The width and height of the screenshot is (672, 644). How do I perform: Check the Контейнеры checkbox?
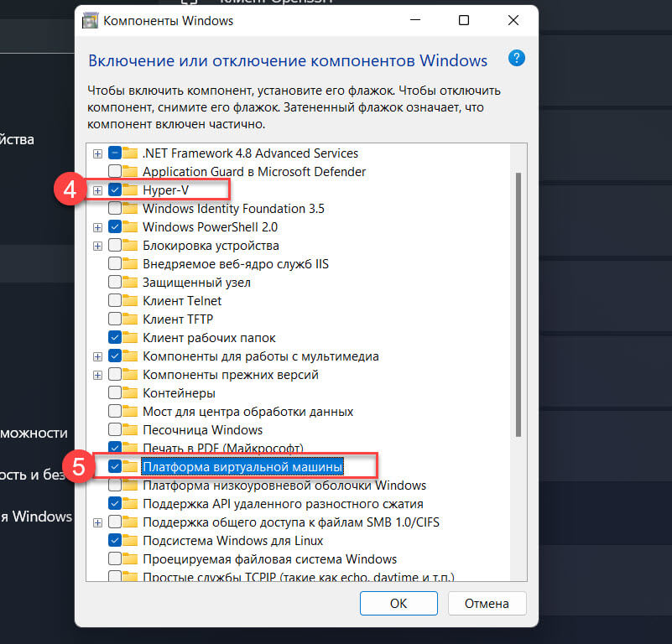(115, 393)
